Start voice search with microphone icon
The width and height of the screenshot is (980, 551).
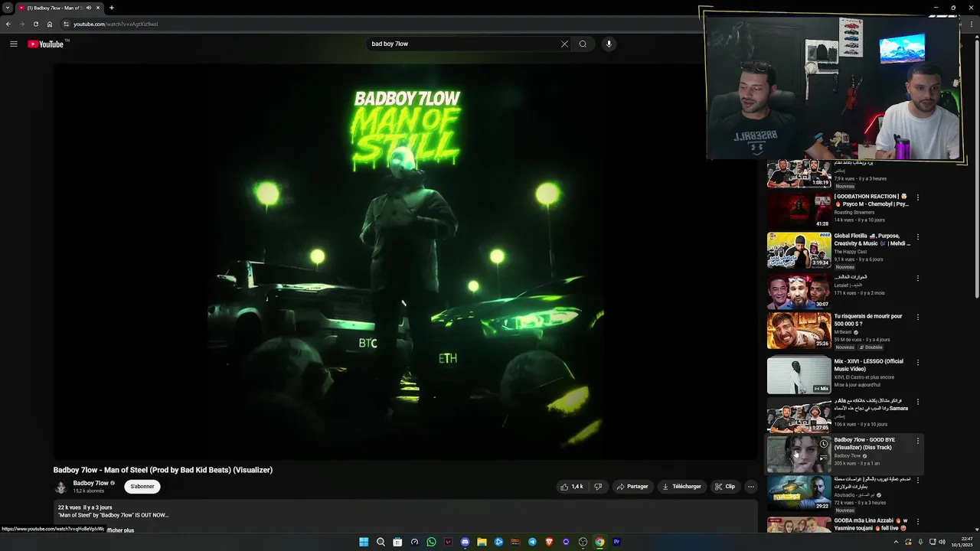tap(609, 44)
